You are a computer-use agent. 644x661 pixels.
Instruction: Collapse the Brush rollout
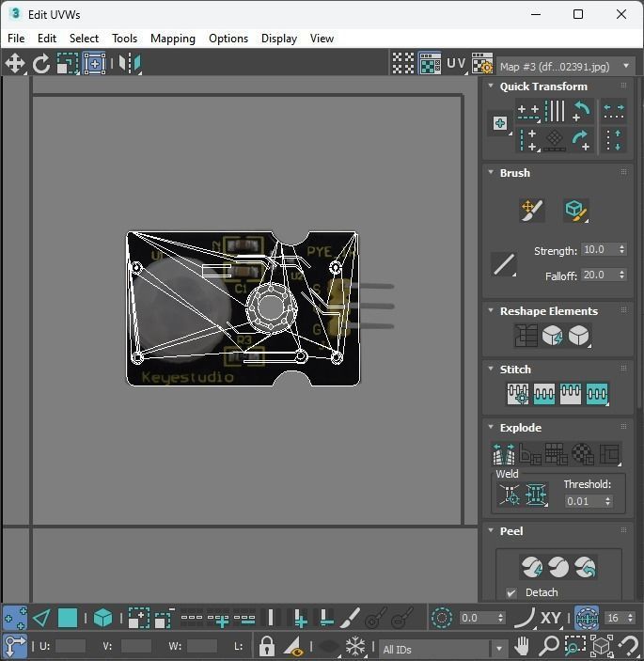click(491, 172)
